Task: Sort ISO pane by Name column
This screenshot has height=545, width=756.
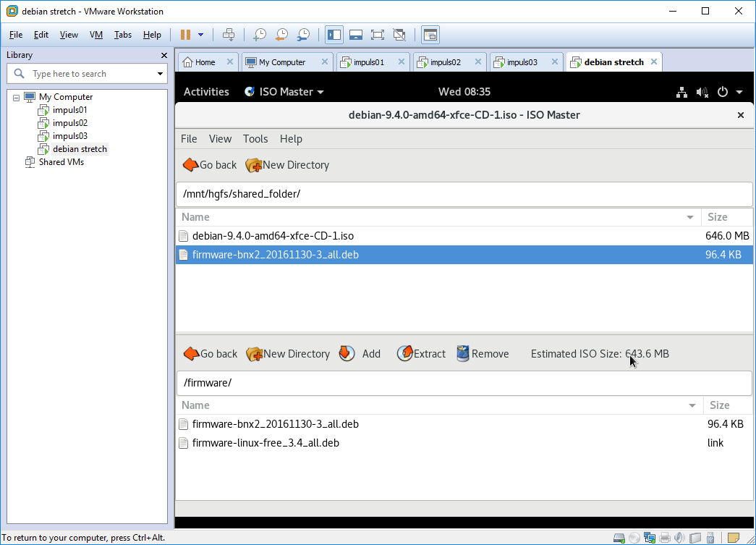Action: (439, 405)
